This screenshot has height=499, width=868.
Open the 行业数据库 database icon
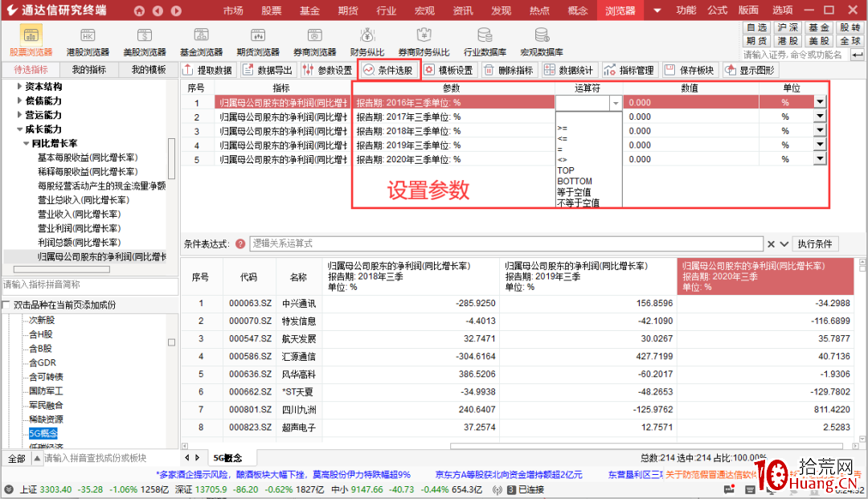(x=485, y=42)
